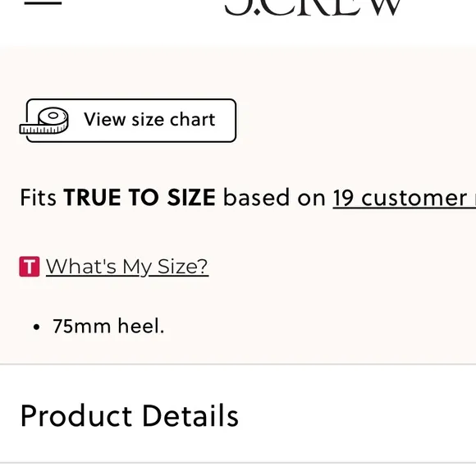Follow the What's My Size? link
The image size is (476, 476).
click(127, 267)
